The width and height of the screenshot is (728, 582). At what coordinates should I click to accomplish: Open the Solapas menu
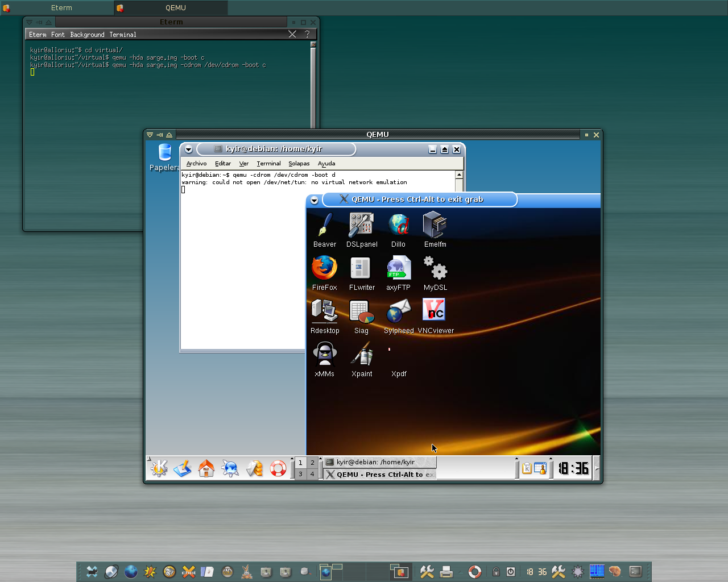point(299,163)
